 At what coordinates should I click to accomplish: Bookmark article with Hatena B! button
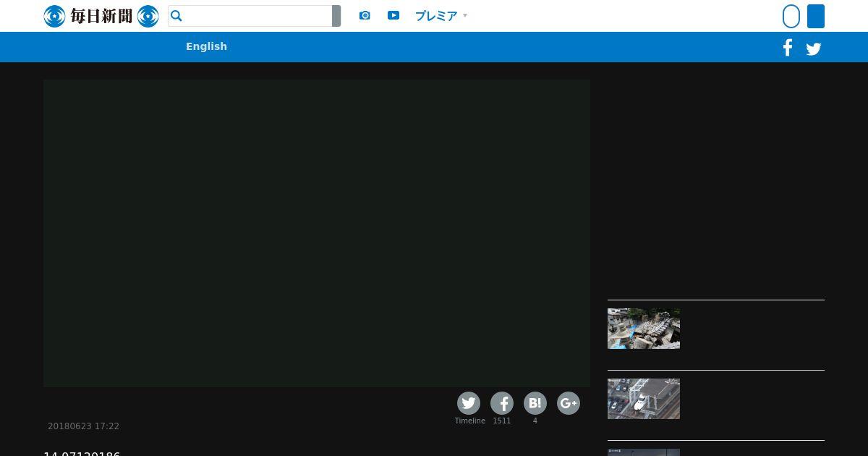[535, 403]
